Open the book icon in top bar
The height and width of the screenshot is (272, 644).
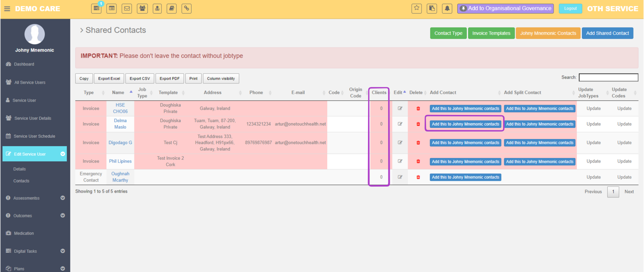click(171, 8)
